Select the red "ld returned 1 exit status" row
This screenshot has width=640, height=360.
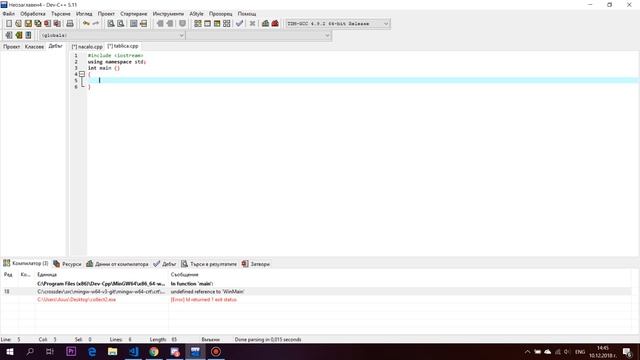316,300
